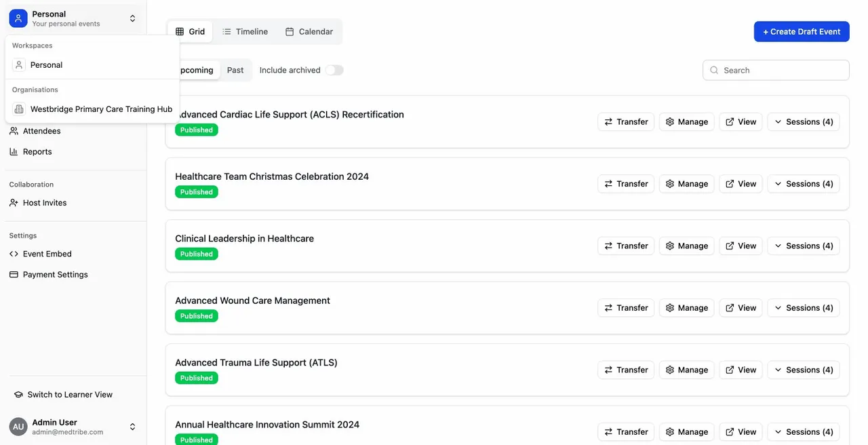
Task: Expand Sessions for Advanced Cardiac Life Support event
Action: pyautogui.click(x=803, y=121)
